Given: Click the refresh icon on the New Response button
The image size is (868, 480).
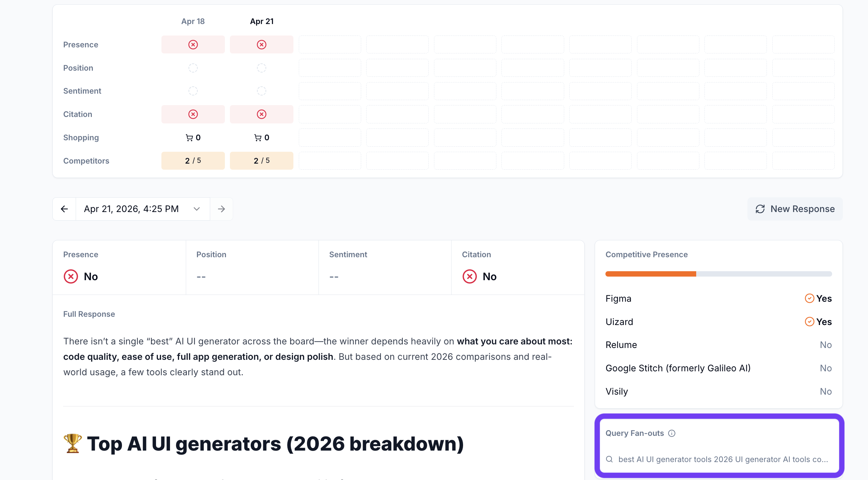Looking at the screenshot, I should click(x=760, y=209).
